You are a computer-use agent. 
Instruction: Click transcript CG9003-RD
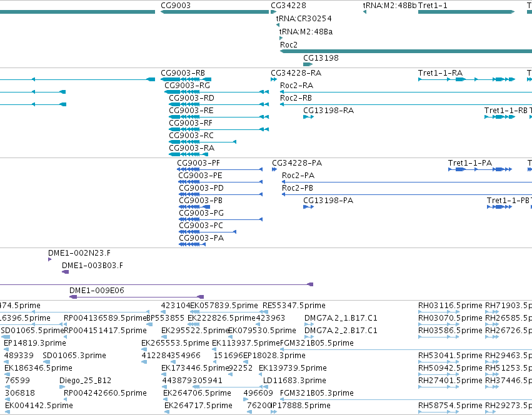191,98
